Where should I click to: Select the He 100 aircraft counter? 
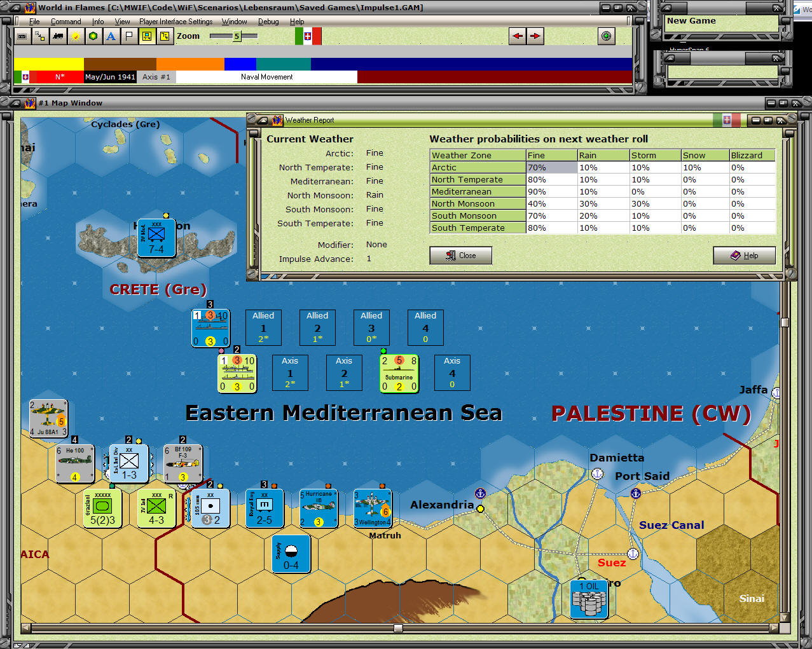click(75, 464)
